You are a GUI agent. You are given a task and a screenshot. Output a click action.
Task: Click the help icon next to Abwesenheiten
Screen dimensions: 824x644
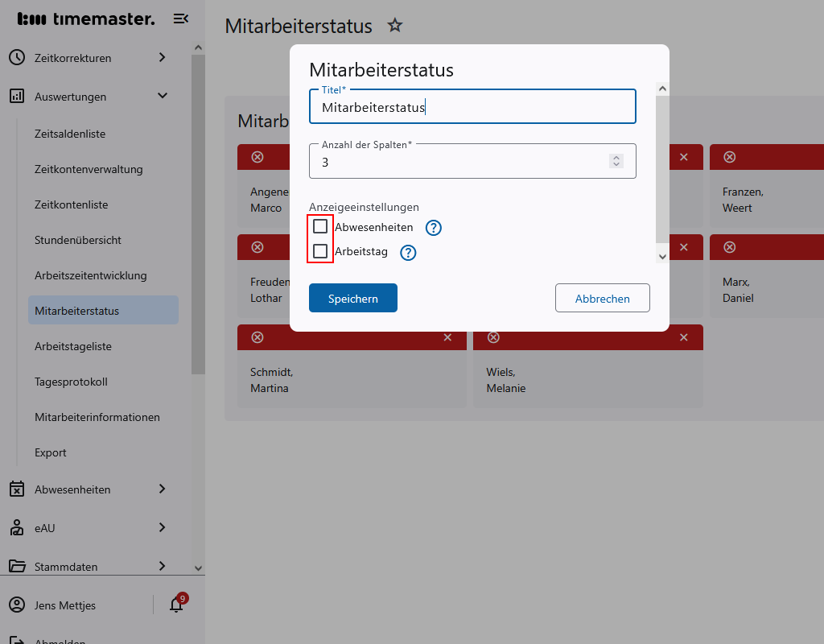click(433, 227)
